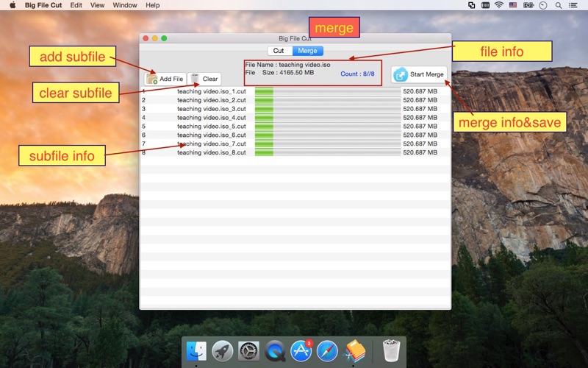The image size is (588, 368).
Task: Click the 520.687 MB size in row 2
Action: 420,100
